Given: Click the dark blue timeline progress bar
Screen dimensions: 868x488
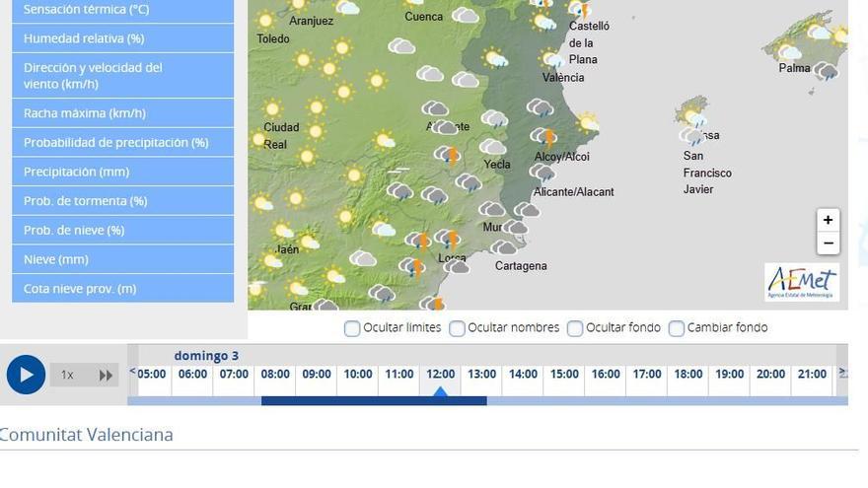Looking at the screenshot, I should pyautogui.click(x=374, y=401).
